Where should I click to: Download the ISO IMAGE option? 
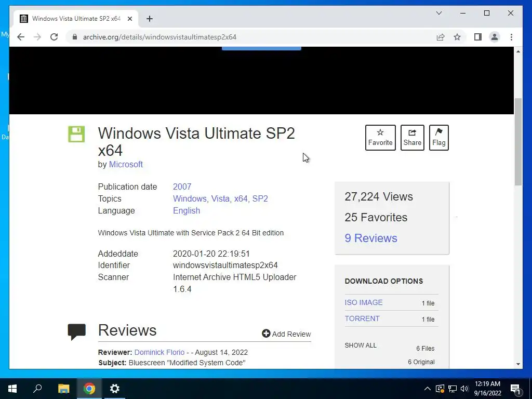tap(363, 302)
